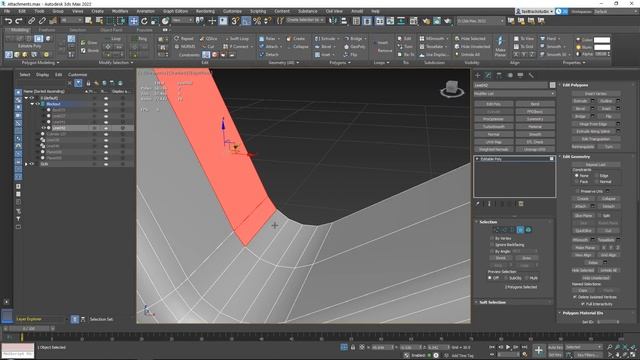Toggle the Preserve UVs checkbox
Image resolution: width=640 pixels, height=360 pixels.
coord(578,191)
